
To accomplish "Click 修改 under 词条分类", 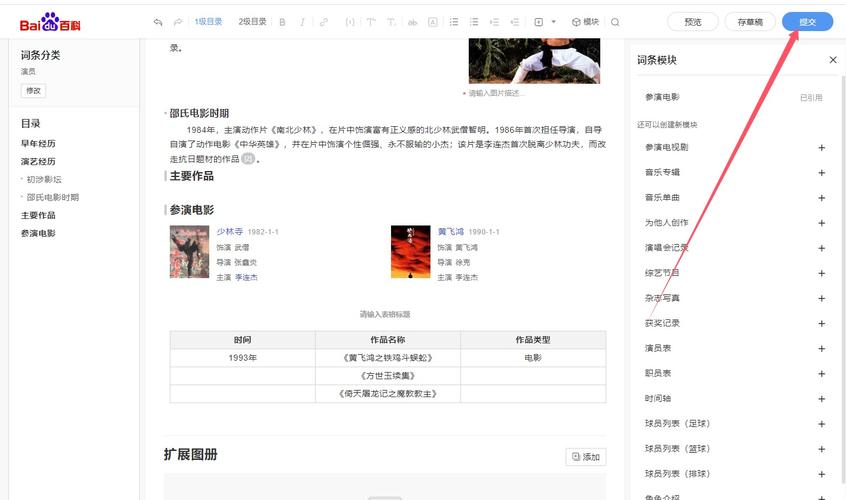I will coord(33,91).
